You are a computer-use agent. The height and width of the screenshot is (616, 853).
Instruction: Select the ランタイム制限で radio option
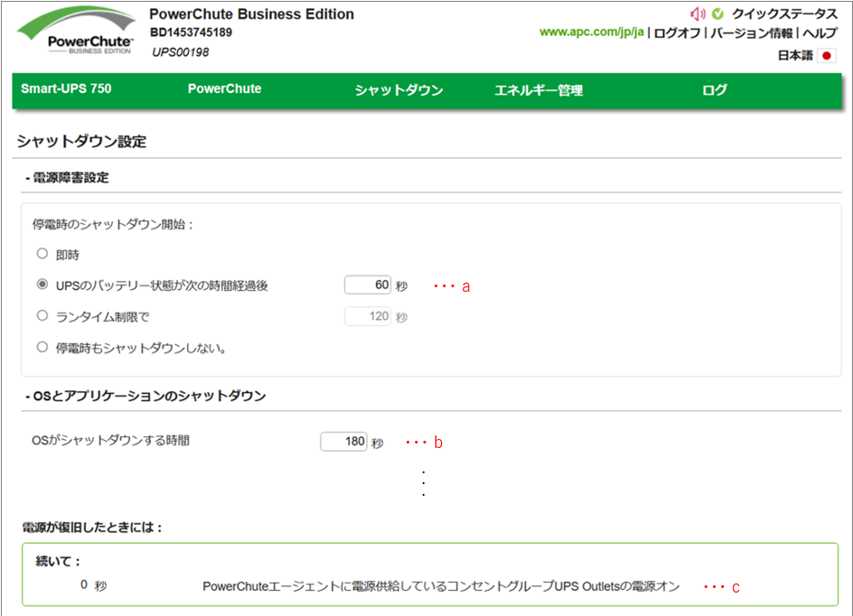tap(42, 316)
